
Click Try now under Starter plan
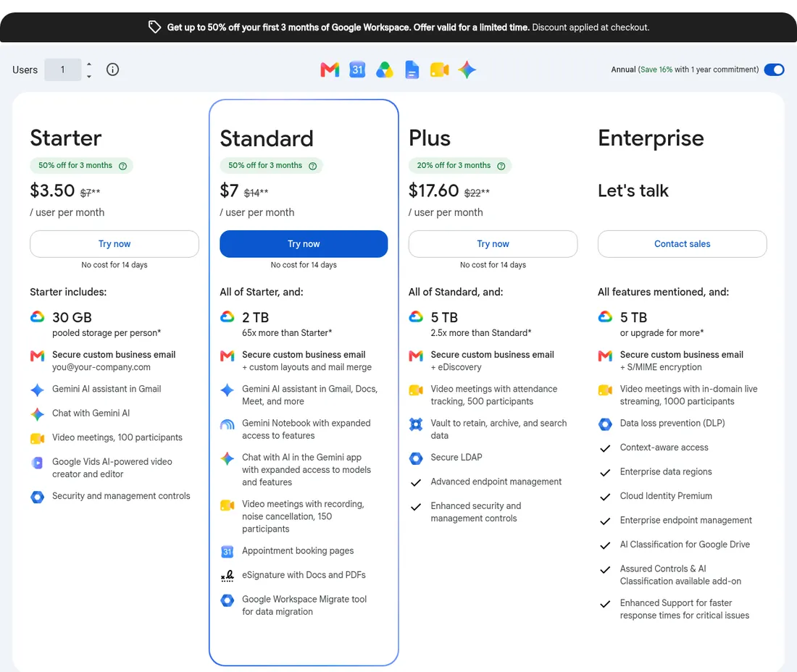coord(114,244)
